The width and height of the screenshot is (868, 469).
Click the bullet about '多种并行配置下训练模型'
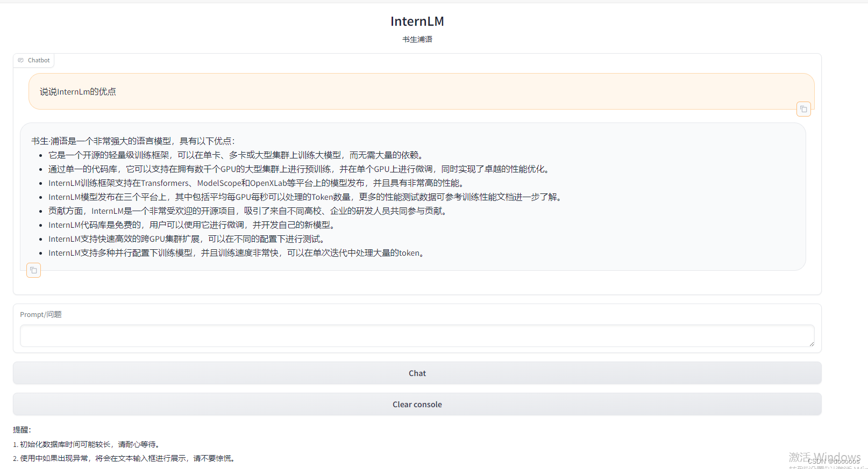(x=238, y=252)
